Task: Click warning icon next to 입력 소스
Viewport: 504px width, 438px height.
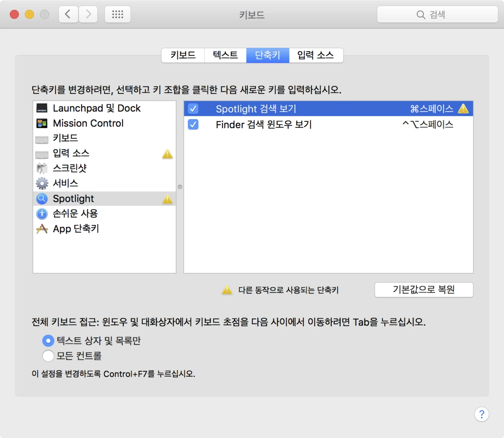Action: click(167, 154)
